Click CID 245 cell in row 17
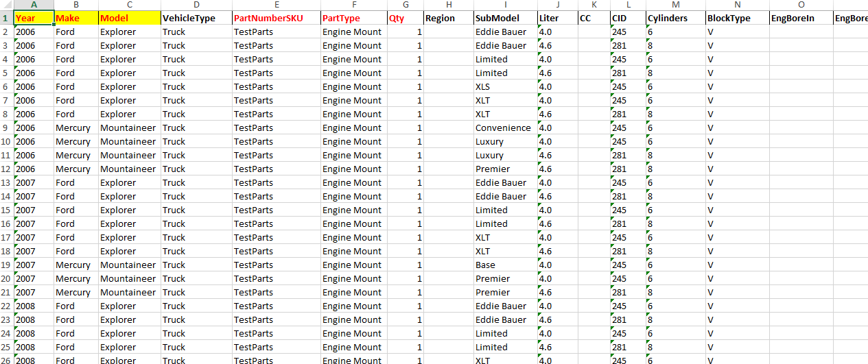Viewport: 868px width, 364px height. click(628, 237)
